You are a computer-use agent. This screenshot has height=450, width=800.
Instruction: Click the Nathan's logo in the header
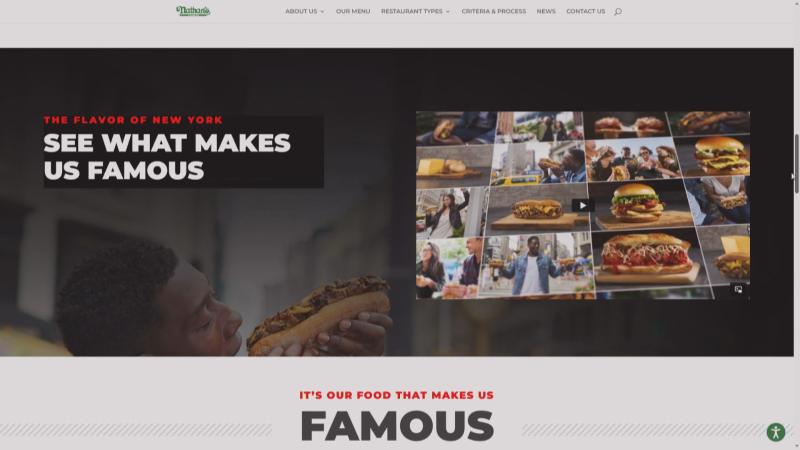point(193,11)
